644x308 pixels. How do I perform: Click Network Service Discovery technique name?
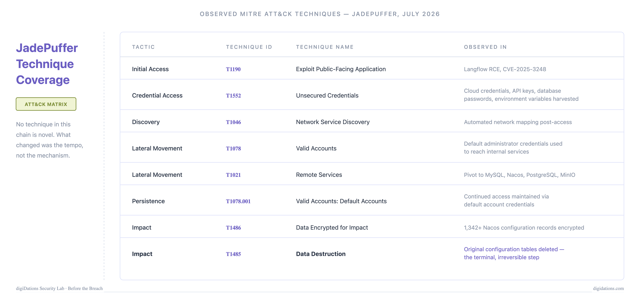click(x=333, y=122)
